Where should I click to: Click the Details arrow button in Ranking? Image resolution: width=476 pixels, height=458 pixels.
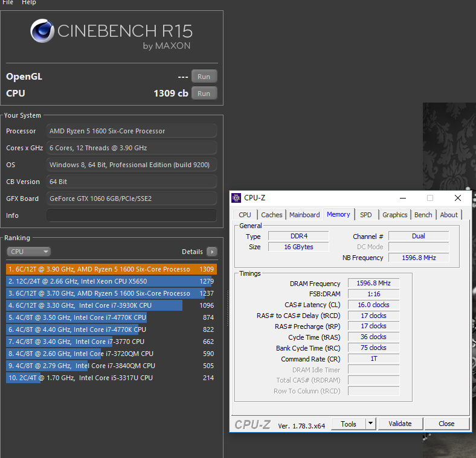click(x=212, y=252)
